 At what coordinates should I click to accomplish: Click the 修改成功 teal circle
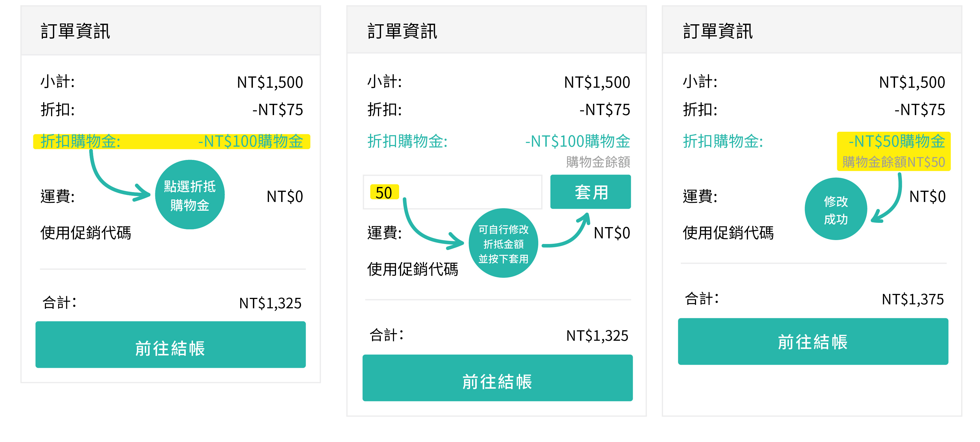coord(835,209)
